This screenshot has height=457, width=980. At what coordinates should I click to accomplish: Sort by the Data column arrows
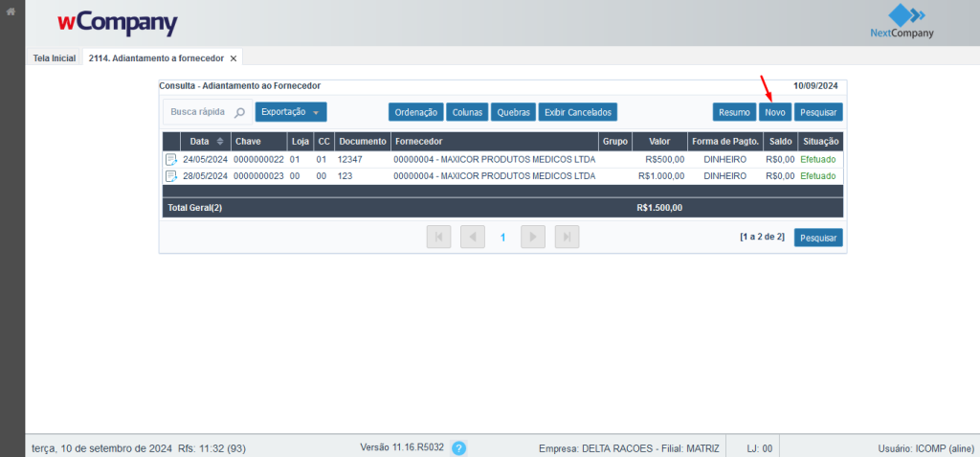coord(220,142)
